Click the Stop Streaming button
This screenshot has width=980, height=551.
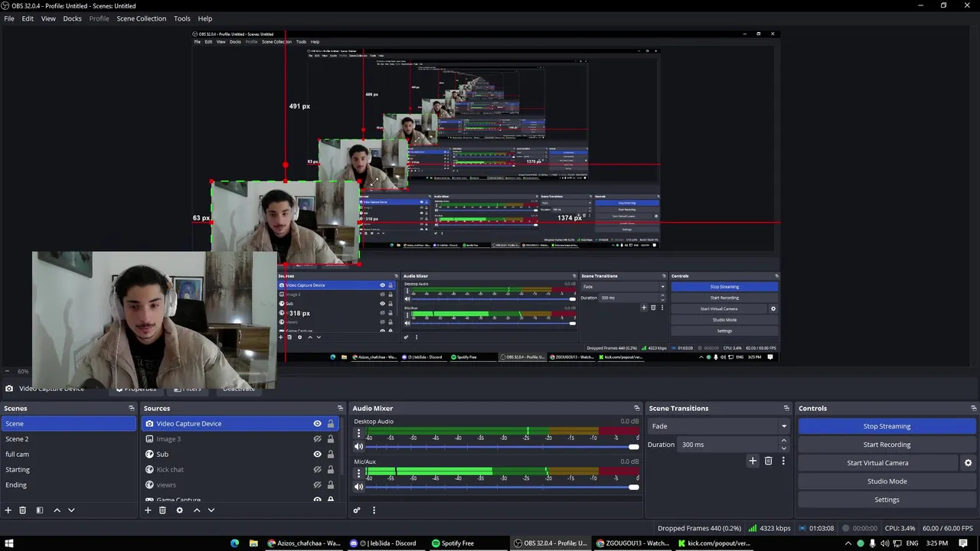point(887,426)
